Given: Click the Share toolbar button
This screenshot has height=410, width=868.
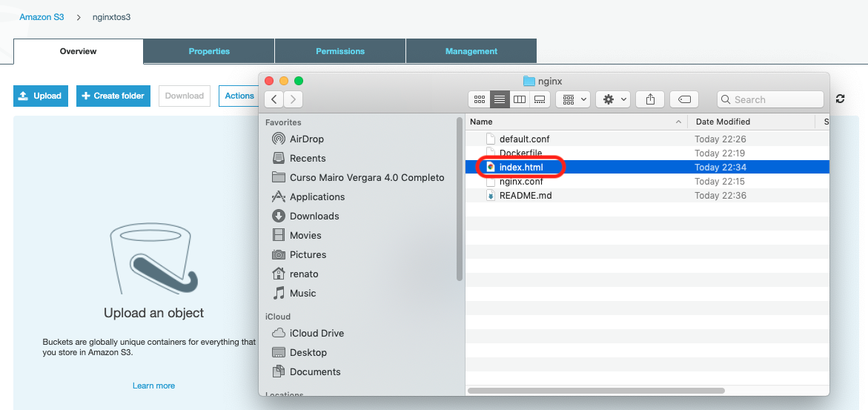Looking at the screenshot, I should (x=651, y=99).
